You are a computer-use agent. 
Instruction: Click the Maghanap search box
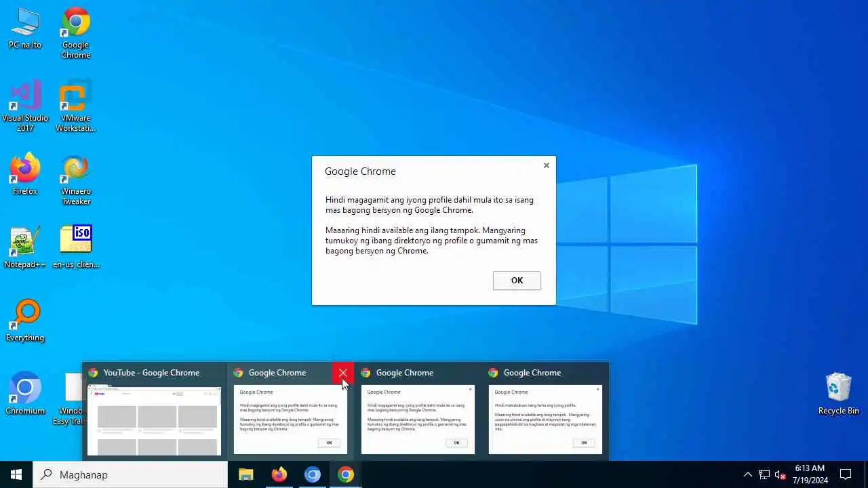point(130,474)
